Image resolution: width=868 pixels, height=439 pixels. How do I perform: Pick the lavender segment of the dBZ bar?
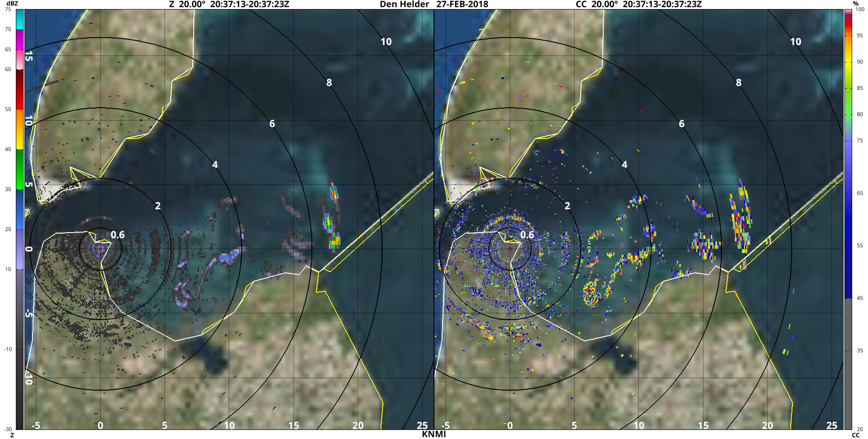click(x=20, y=249)
